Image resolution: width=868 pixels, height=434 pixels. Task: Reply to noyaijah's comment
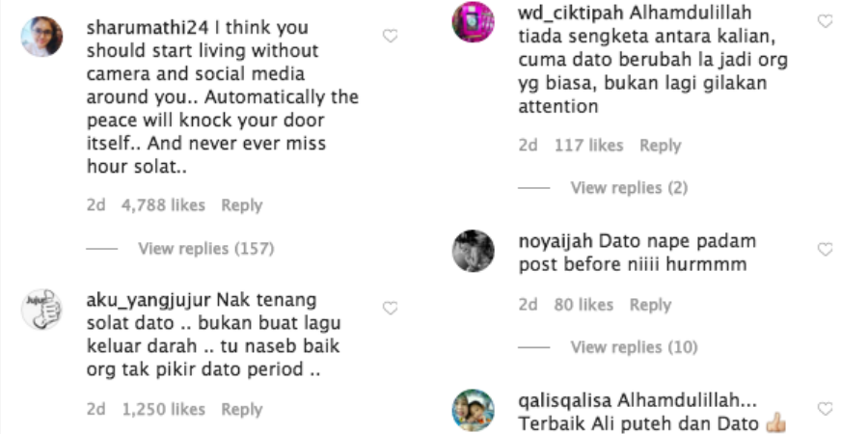pos(650,305)
